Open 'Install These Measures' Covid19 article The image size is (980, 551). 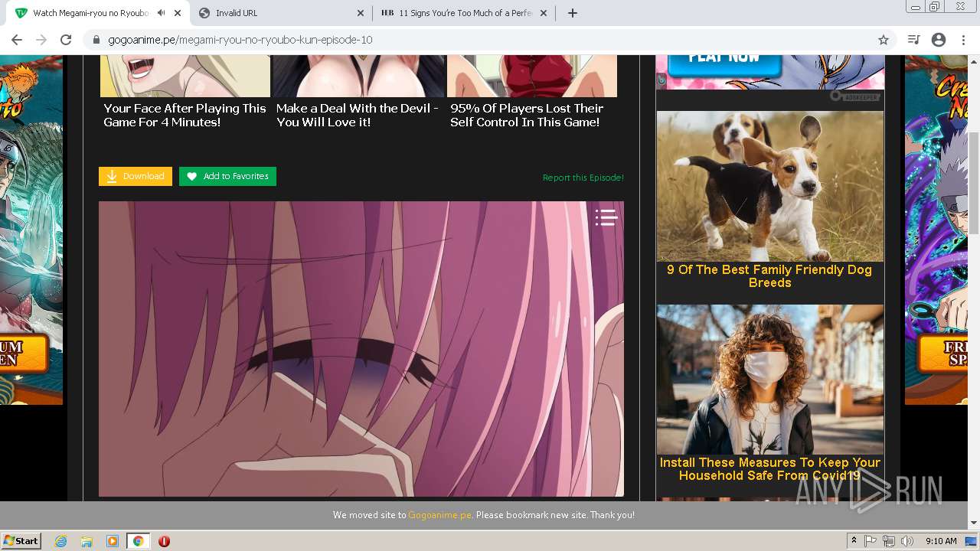[770, 469]
